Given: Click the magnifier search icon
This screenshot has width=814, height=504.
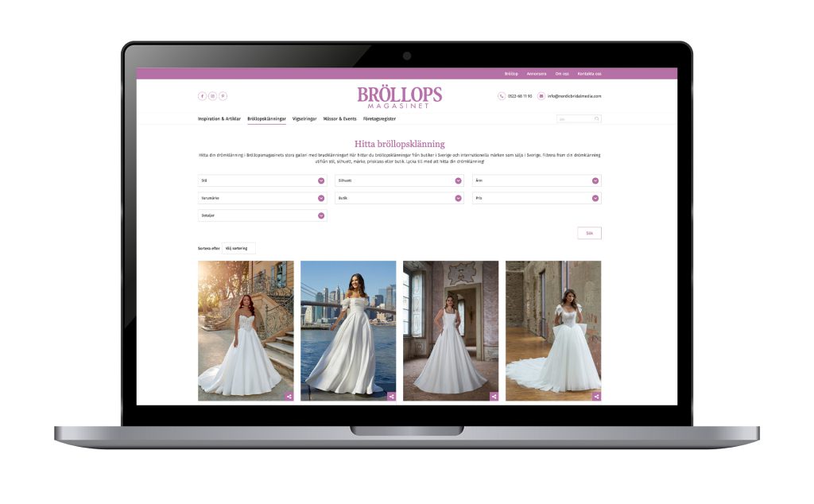Looking at the screenshot, I should 597,119.
